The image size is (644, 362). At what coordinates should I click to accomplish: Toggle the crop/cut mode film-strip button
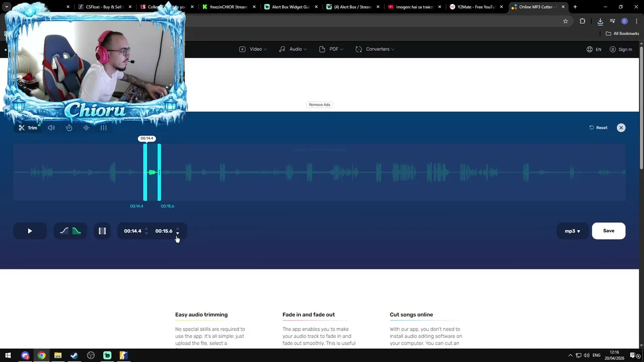(x=102, y=231)
